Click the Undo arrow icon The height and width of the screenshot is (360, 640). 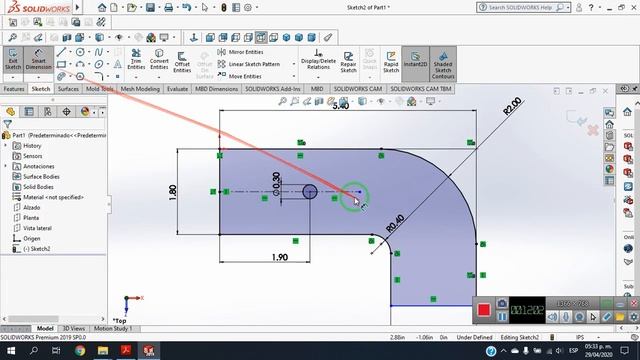click(x=187, y=7)
